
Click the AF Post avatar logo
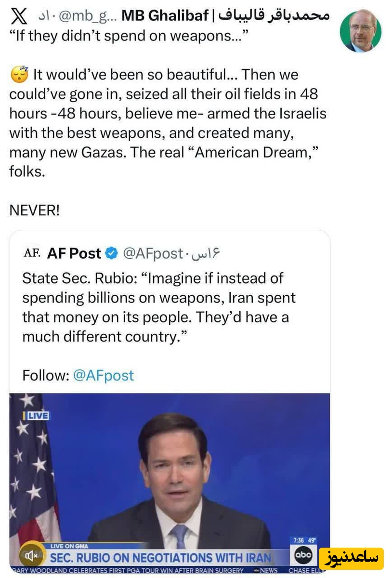click(x=32, y=253)
